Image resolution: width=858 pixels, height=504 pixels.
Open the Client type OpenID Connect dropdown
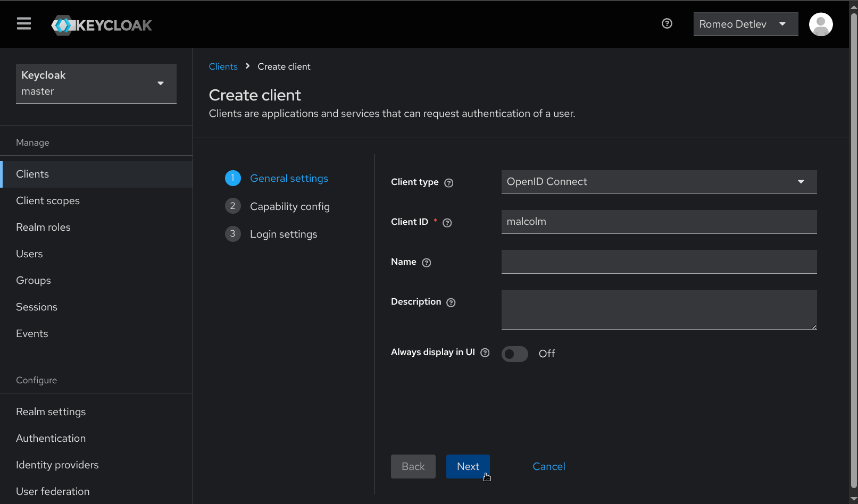click(x=659, y=182)
